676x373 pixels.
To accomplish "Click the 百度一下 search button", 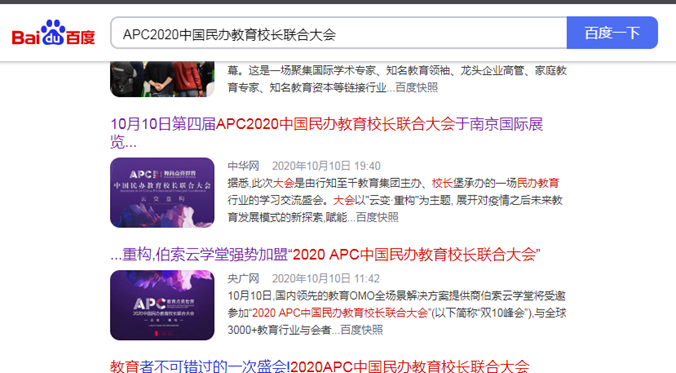I will tap(612, 33).
